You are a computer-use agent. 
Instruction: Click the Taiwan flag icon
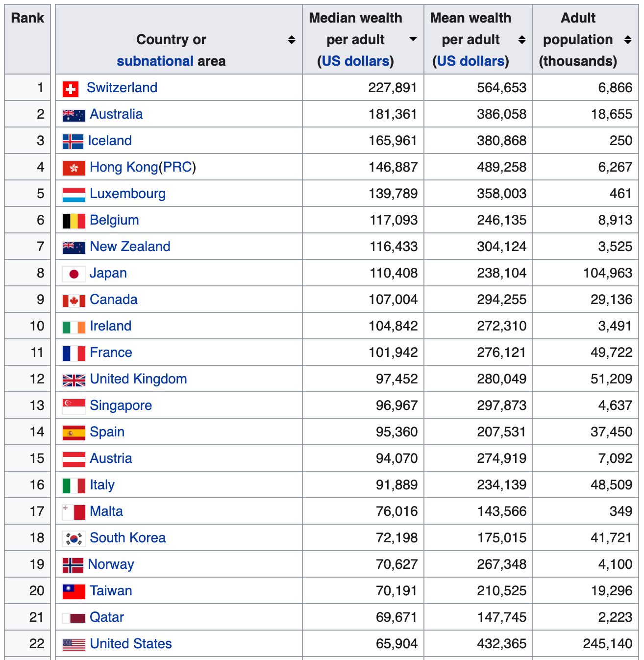(x=74, y=592)
